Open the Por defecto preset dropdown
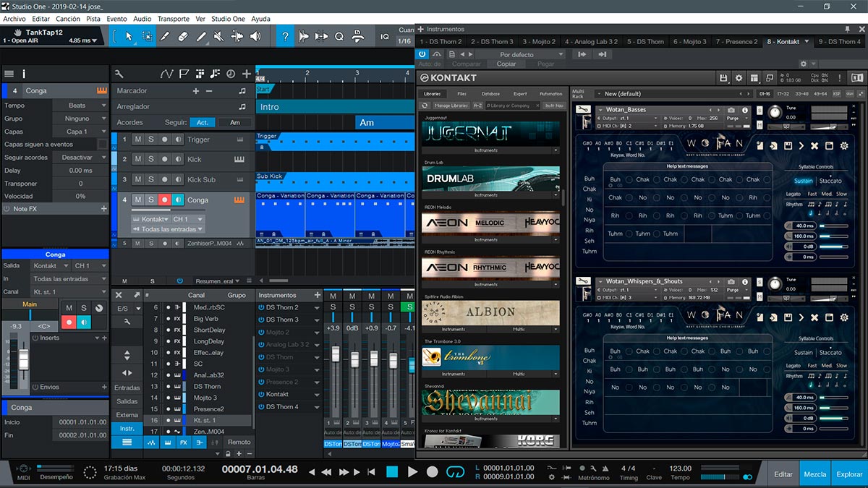This screenshot has height=488, width=868. coord(522,54)
